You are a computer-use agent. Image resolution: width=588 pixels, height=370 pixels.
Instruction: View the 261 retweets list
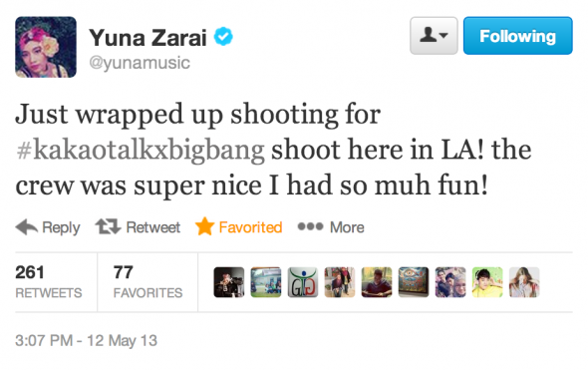point(49,282)
